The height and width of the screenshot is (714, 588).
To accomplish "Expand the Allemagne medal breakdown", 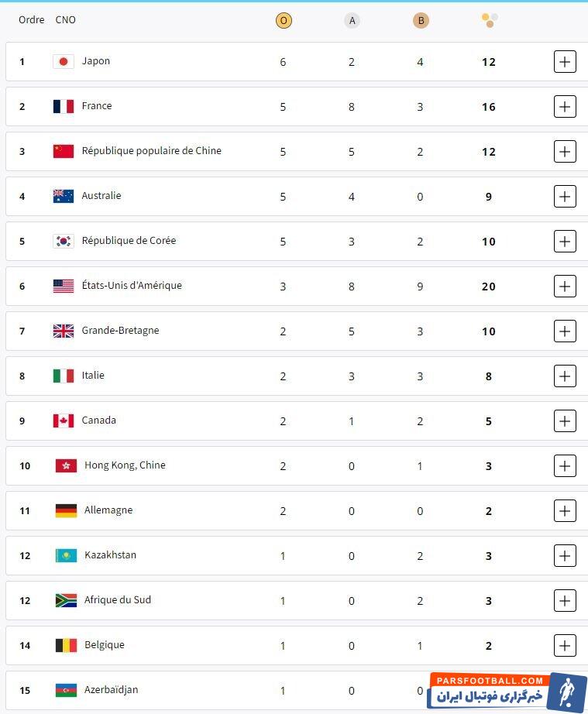I will pos(565,511).
